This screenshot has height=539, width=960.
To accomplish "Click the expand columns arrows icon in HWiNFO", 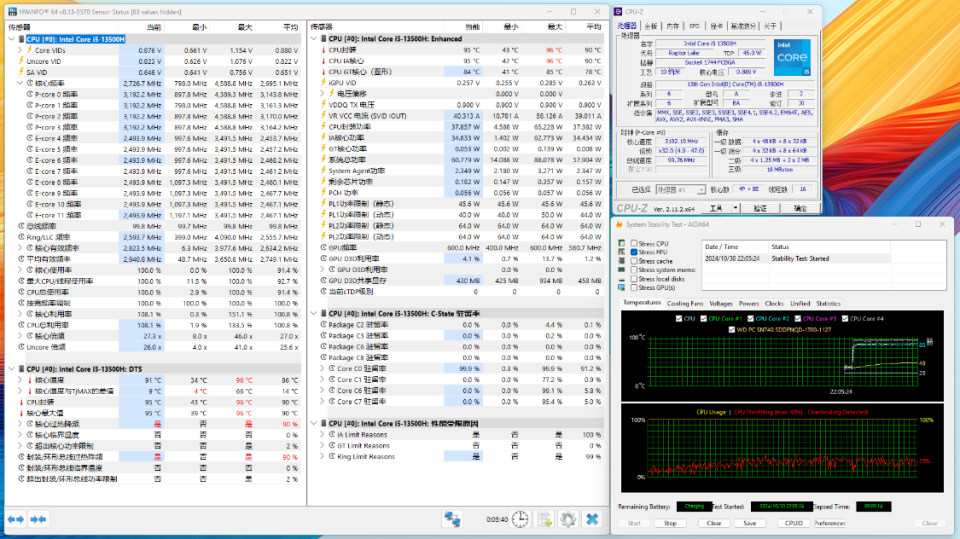I will (x=15, y=519).
